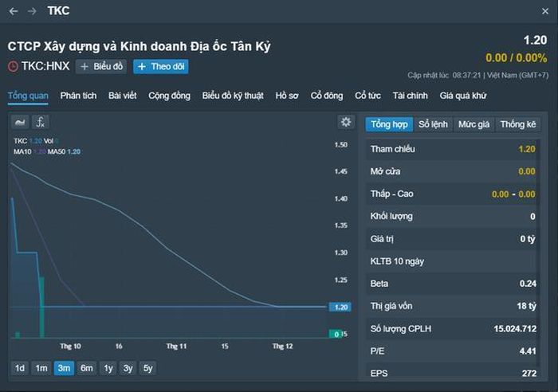
Task: Open the Giá quá khứ tab
Action: pyautogui.click(x=463, y=96)
